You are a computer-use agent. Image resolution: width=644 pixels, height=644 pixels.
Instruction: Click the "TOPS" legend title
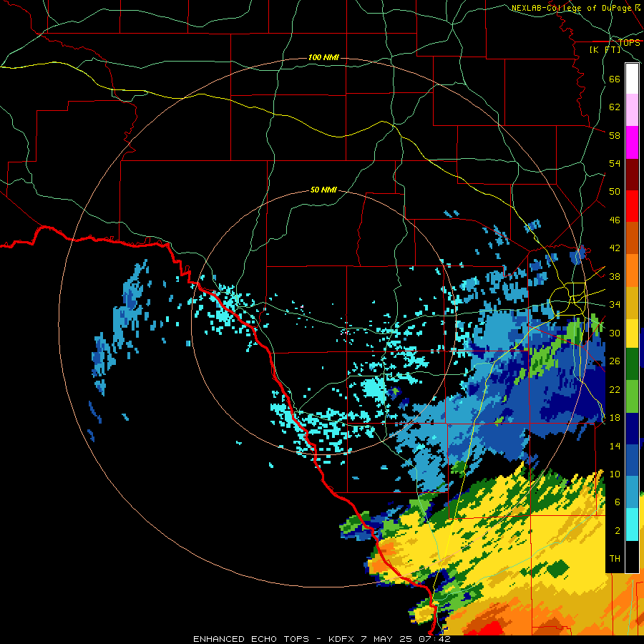pyautogui.click(x=629, y=43)
